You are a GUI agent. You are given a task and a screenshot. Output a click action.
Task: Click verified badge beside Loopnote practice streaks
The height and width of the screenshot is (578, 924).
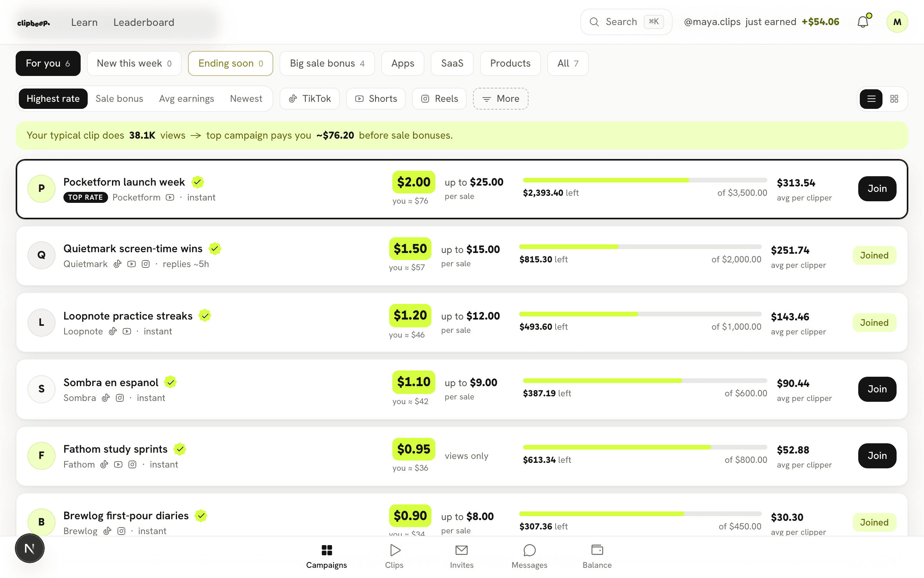pos(205,315)
